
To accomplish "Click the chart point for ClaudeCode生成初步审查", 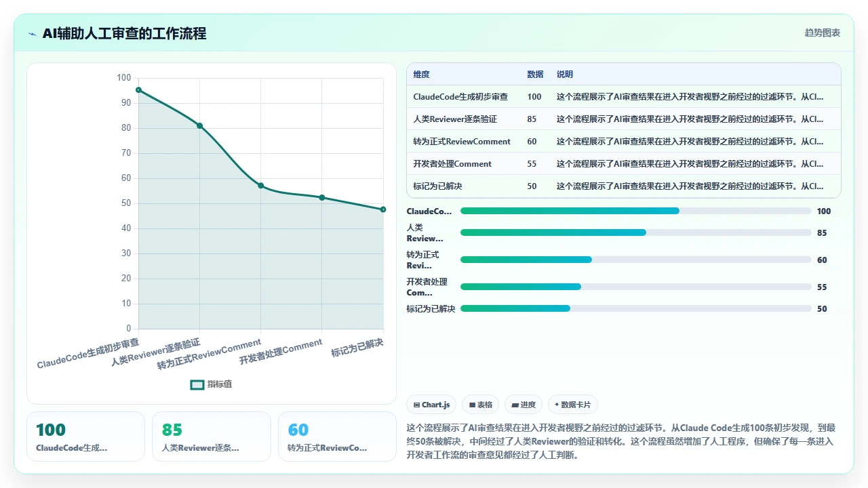I will pos(138,89).
